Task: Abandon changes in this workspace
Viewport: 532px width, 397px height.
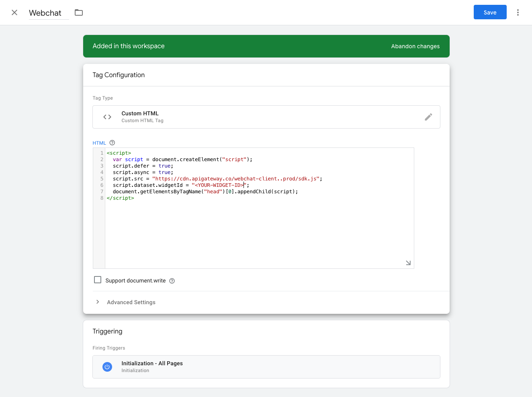Action: tap(415, 46)
